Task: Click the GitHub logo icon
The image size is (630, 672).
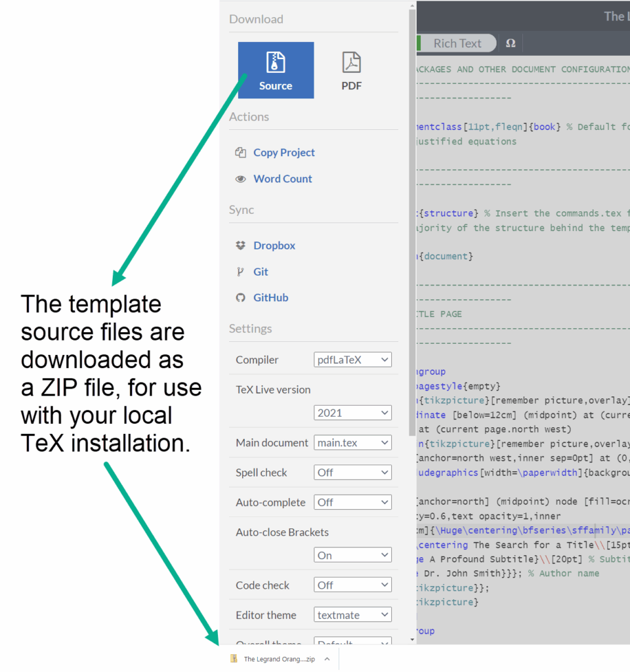Action: click(240, 297)
